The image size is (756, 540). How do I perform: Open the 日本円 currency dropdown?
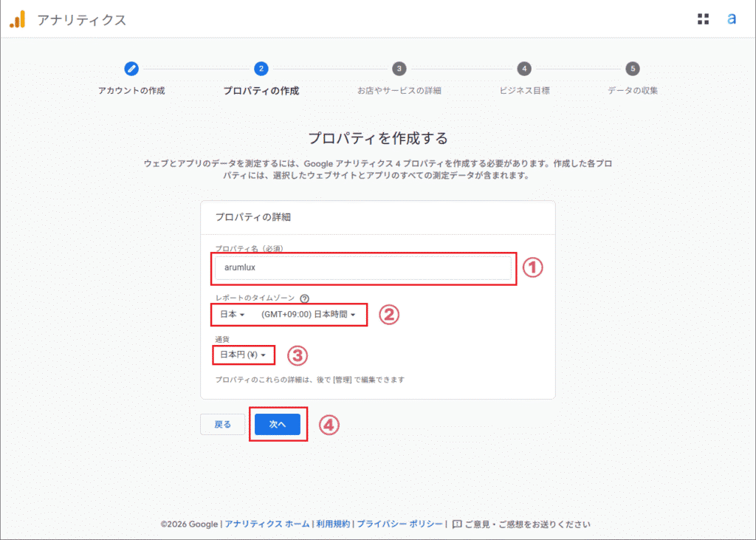[x=243, y=355]
